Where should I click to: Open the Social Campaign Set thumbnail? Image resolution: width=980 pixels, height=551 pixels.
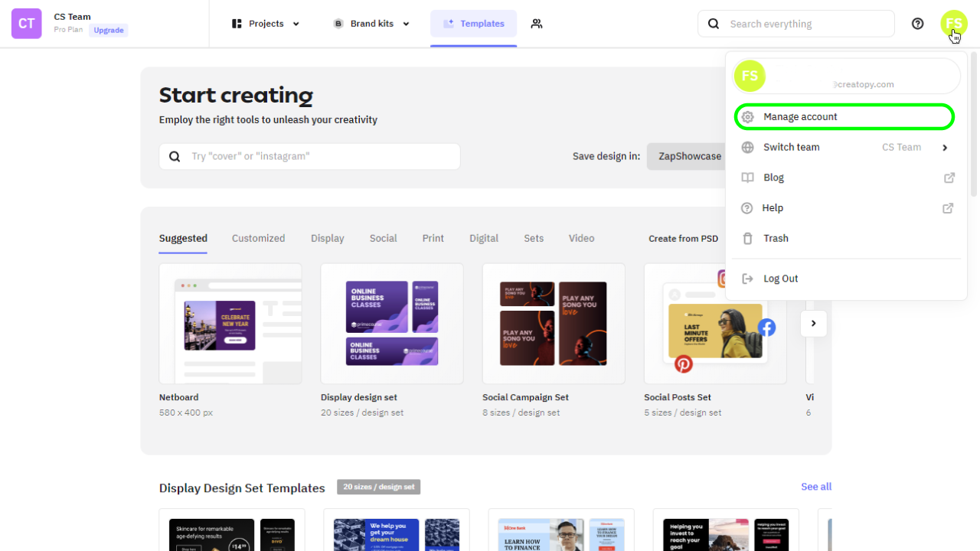click(x=553, y=323)
